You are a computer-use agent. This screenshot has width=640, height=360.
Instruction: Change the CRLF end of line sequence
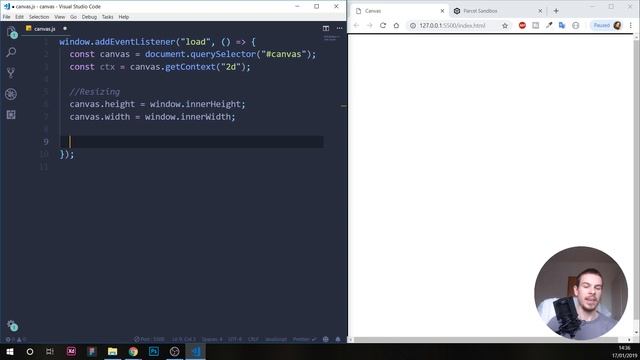[x=253, y=339]
